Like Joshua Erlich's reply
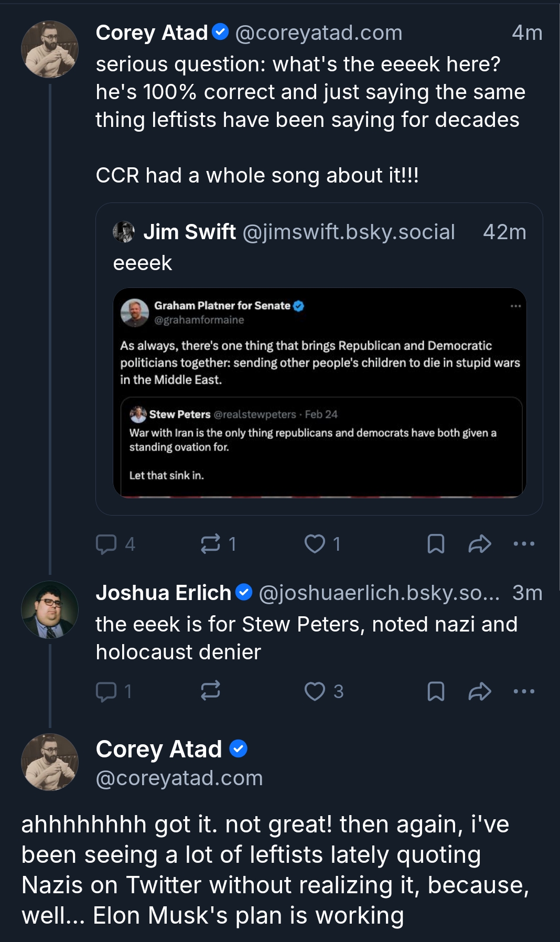The width and height of the screenshot is (560, 942). [x=315, y=691]
